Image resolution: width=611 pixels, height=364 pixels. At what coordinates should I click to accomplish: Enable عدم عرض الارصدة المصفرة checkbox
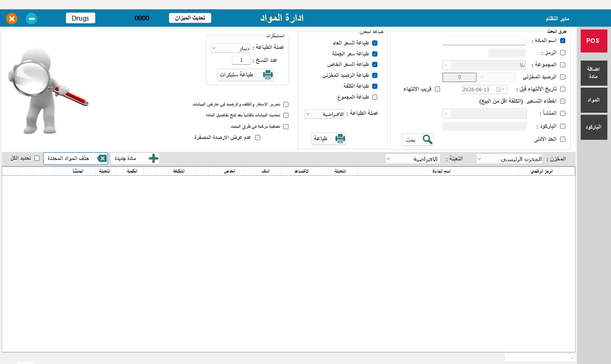[257, 138]
